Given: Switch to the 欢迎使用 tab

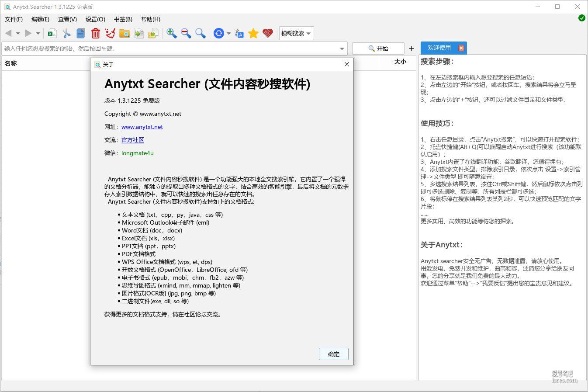Looking at the screenshot, I should tap(439, 48).
